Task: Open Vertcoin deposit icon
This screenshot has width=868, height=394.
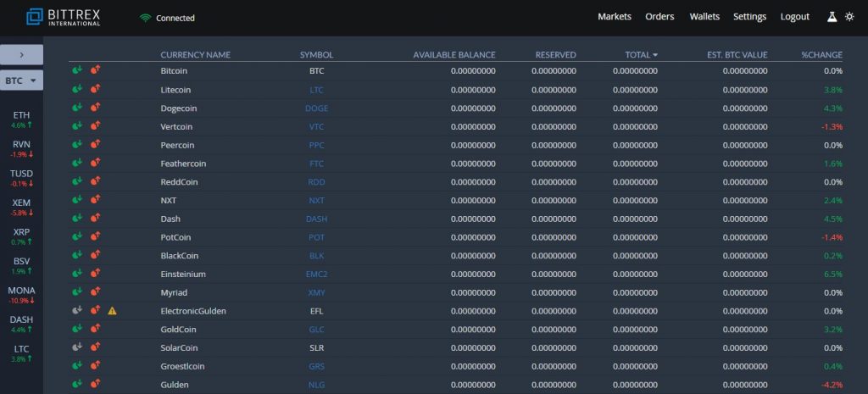Action: 77,125
